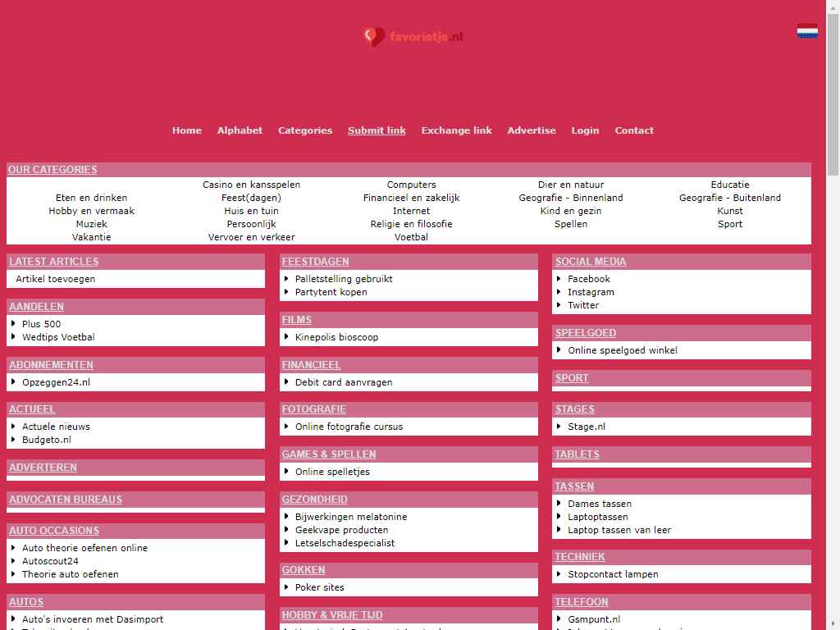Open the Exchange link menu item
Viewport: 840px width, 630px height.
point(456,130)
